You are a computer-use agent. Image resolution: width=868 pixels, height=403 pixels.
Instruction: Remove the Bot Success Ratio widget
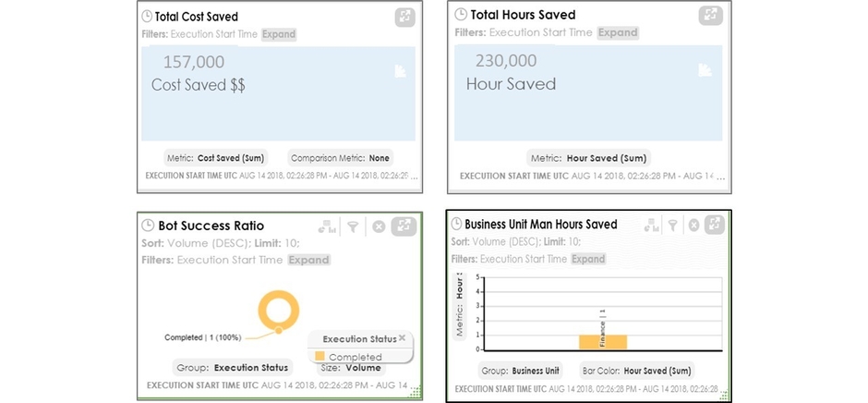tap(379, 226)
